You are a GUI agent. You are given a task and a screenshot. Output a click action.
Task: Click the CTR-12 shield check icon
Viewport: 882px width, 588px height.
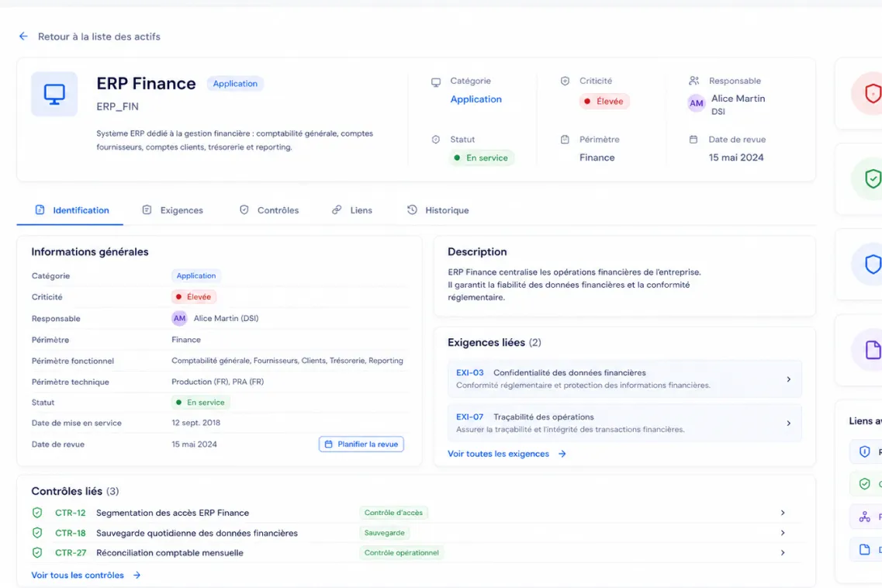pyautogui.click(x=37, y=513)
